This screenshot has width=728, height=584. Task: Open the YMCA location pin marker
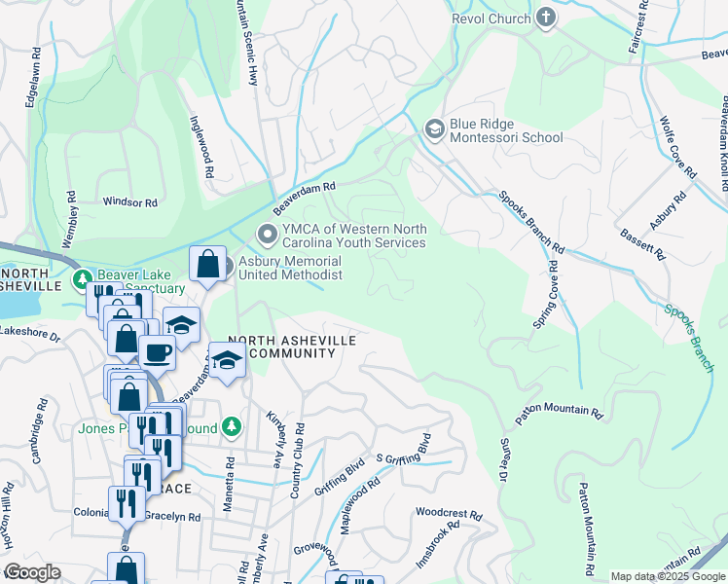tap(268, 236)
